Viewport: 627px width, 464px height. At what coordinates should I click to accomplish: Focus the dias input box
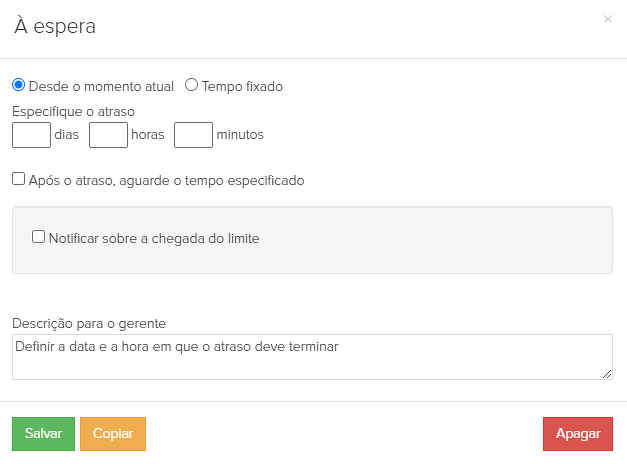pos(31,134)
